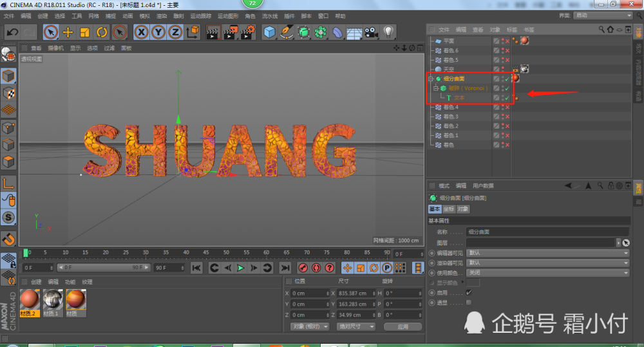
Task: Toggle the 透显 checkbox
Action: pos(469,303)
